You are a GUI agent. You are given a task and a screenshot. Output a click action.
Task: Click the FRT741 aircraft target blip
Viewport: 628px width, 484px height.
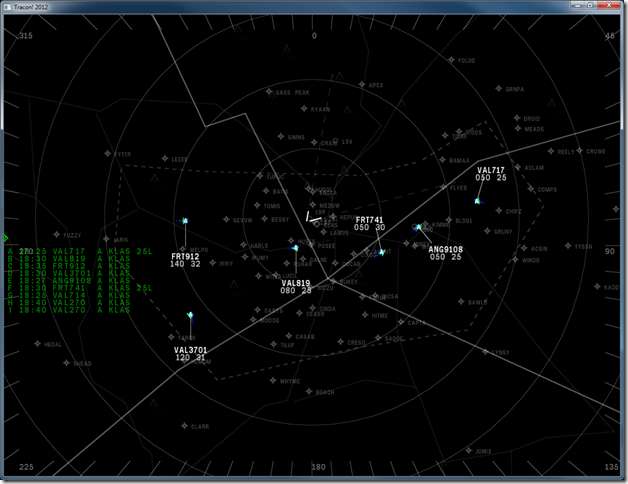[382, 252]
